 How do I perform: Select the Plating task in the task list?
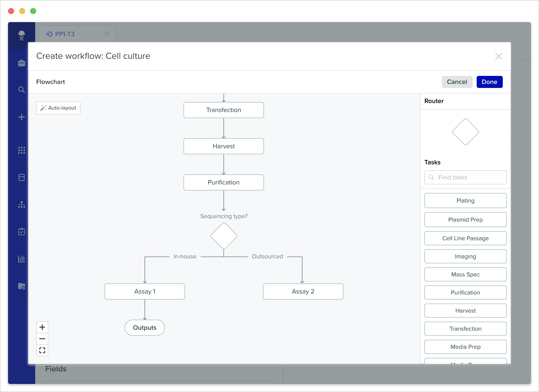pos(466,201)
